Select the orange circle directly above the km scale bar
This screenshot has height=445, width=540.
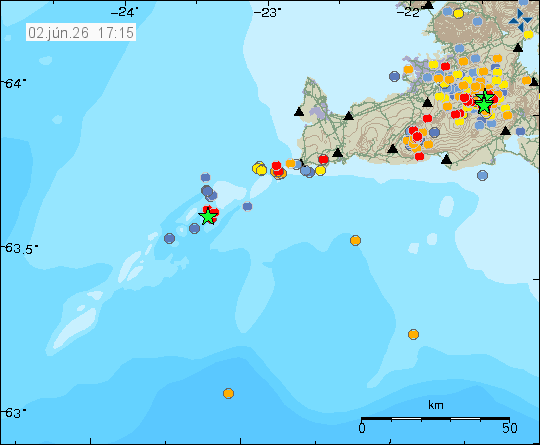pyautogui.click(x=413, y=334)
